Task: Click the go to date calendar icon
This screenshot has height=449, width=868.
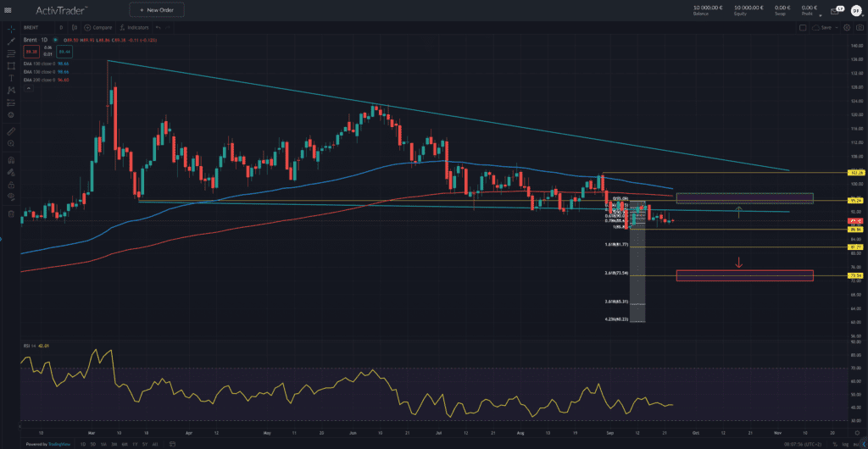Action: 173,444
